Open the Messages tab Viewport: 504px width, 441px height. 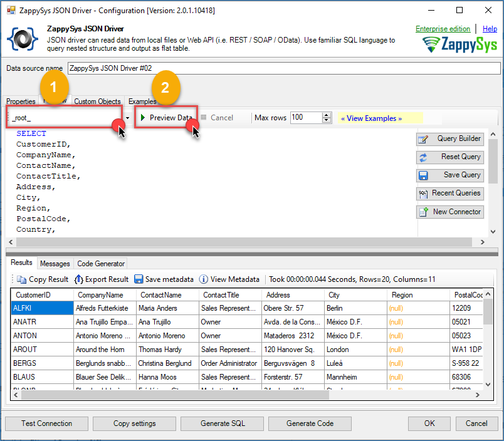[55, 264]
